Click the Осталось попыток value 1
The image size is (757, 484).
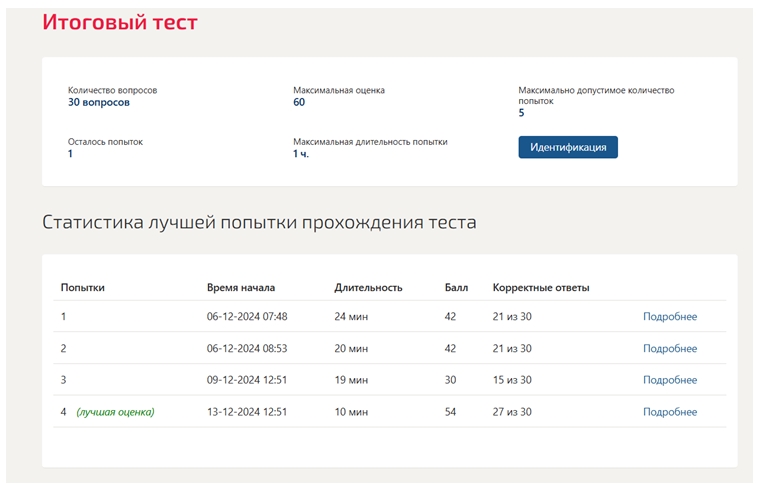click(70, 154)
